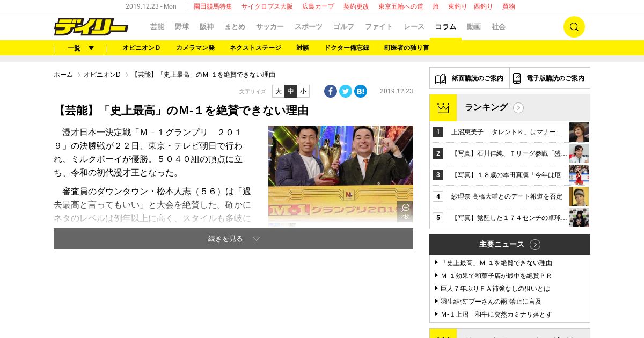This screenshot has height=338, width=644.
Task: Click the newspaper icon for 紙面購読のご案内
Action: (x=441, y=78)
